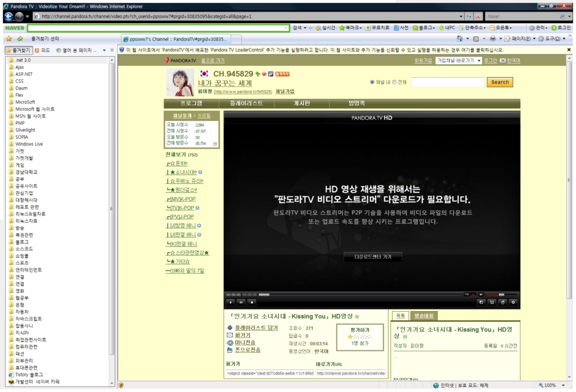576x392 pixels.
Task: Mute the player using the speaker icon
Action: [481, 295]
